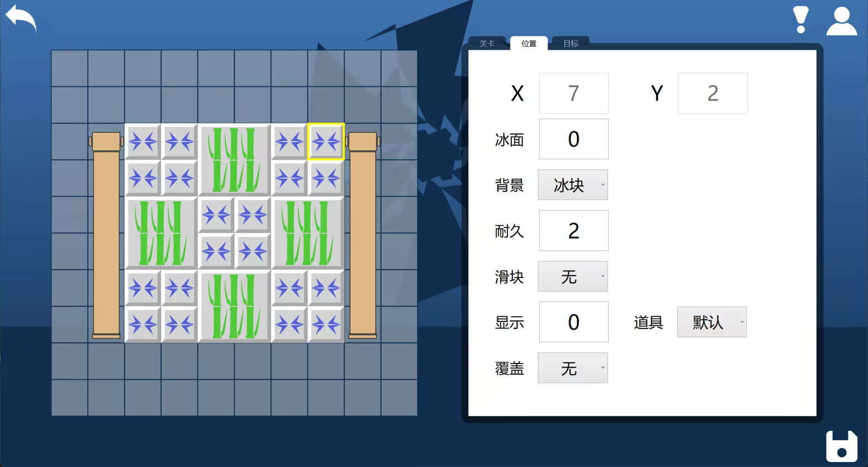
Task: Select the bamboo tile at board top
Action: [x=234, y=160]
